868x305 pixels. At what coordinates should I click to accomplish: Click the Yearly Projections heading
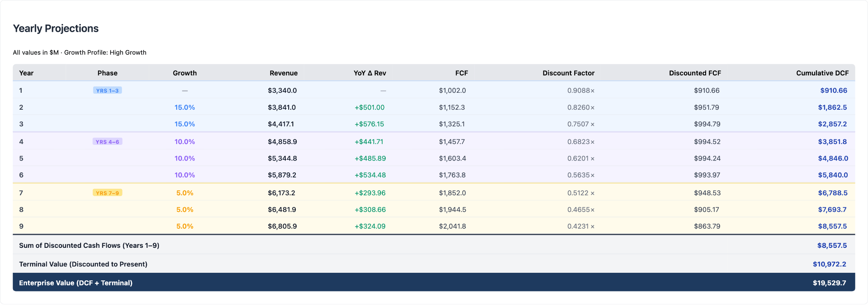56,28
